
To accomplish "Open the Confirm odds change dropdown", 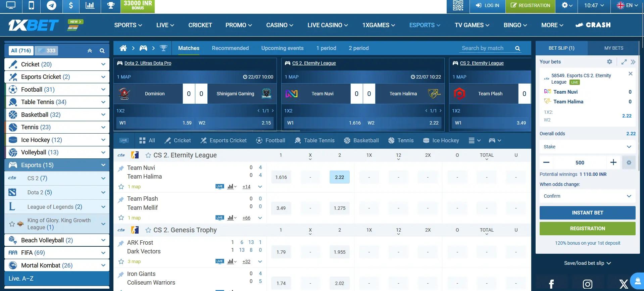I will tap(587, 196).
